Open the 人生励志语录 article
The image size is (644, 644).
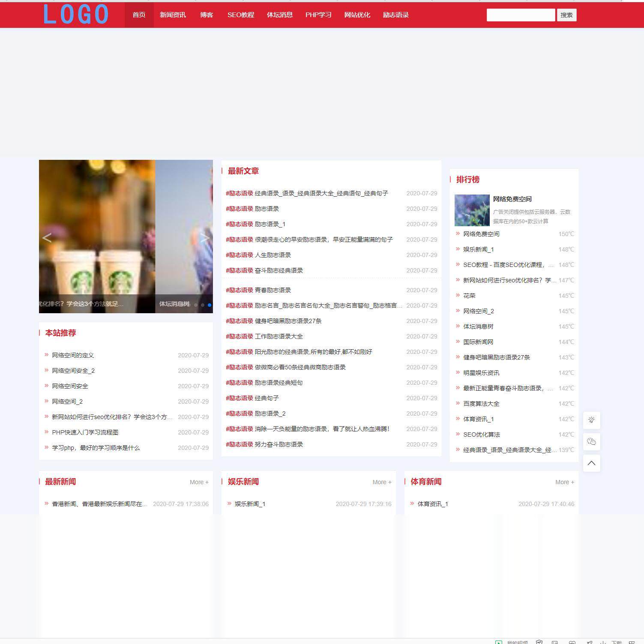(x=273, y=255)
